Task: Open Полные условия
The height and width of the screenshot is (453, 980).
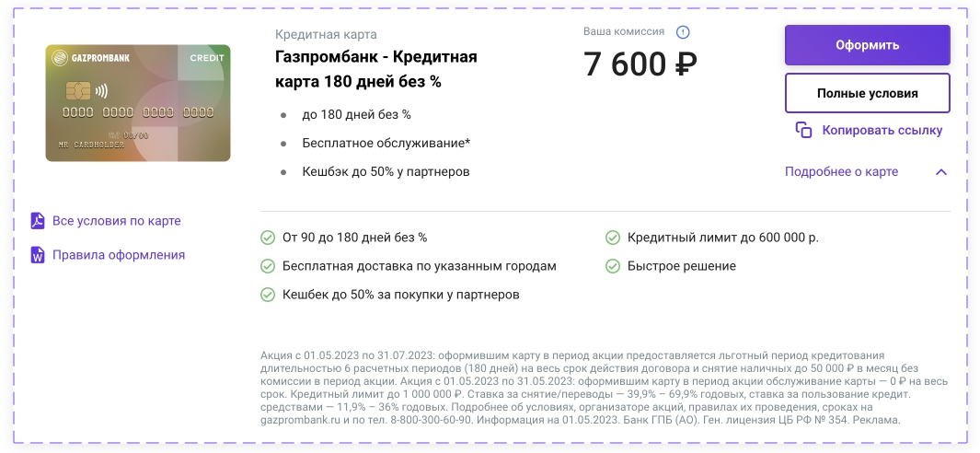Action: pyautogui.click(x=868, y=93)
